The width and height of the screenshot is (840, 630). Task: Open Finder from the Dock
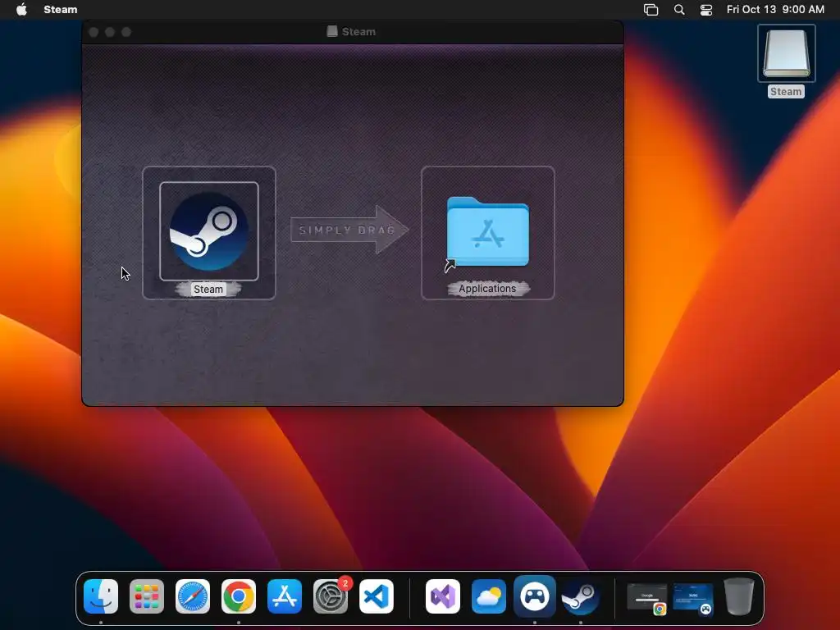pos(101,596)
